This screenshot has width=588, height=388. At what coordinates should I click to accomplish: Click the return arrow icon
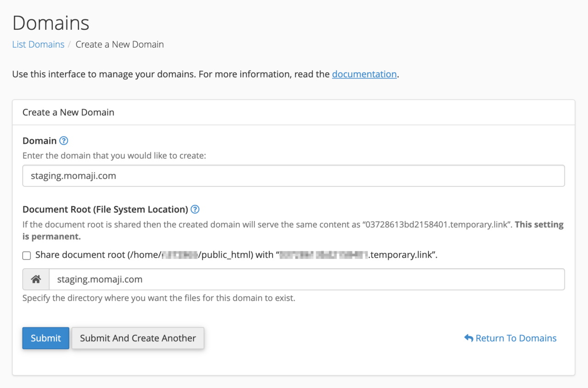469,338
